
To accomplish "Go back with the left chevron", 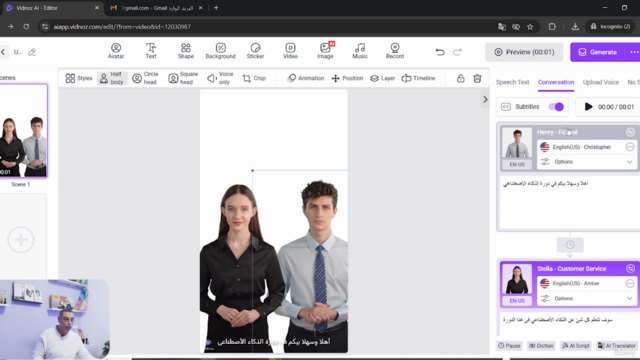I will pos(3,52).
